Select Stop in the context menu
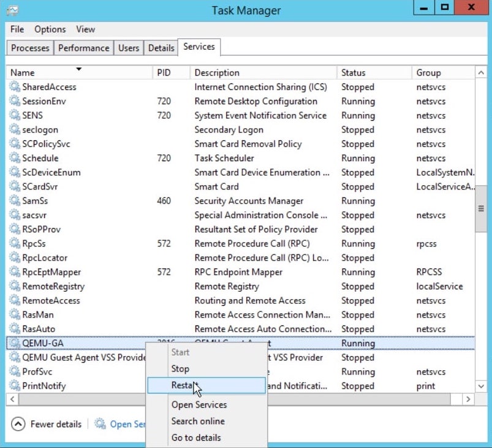 click(180, 369)
